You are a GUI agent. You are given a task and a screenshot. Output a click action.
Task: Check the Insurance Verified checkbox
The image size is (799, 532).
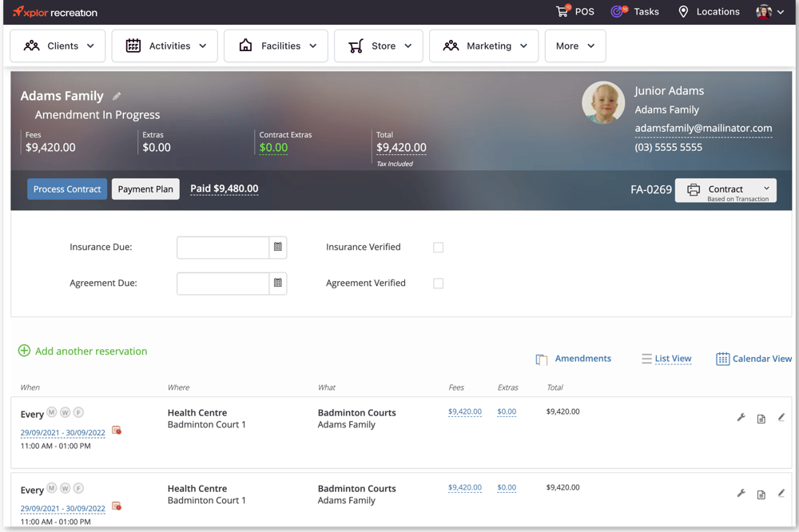tap(438, 247)
